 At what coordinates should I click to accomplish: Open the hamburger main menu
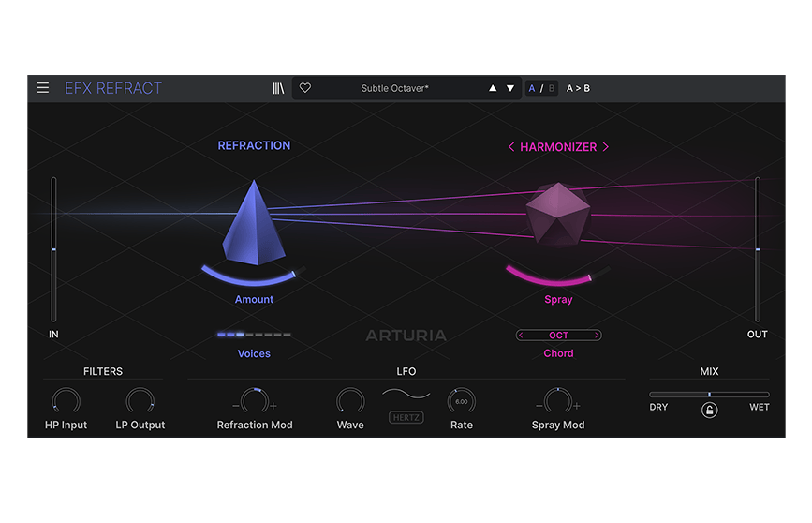tap(43, 88)
